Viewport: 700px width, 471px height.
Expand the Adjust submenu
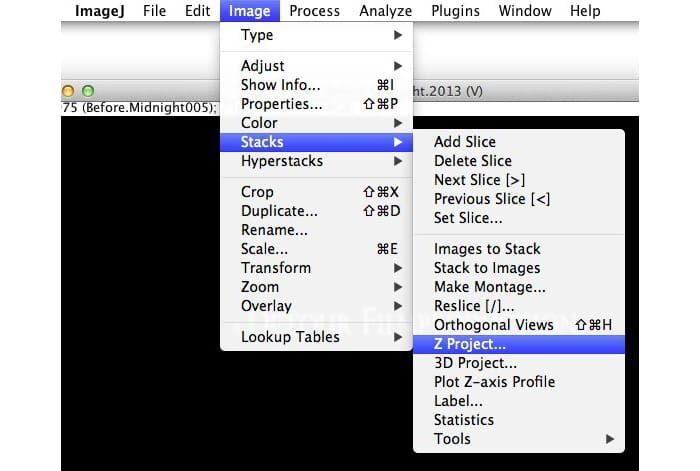tap(316, 66)
